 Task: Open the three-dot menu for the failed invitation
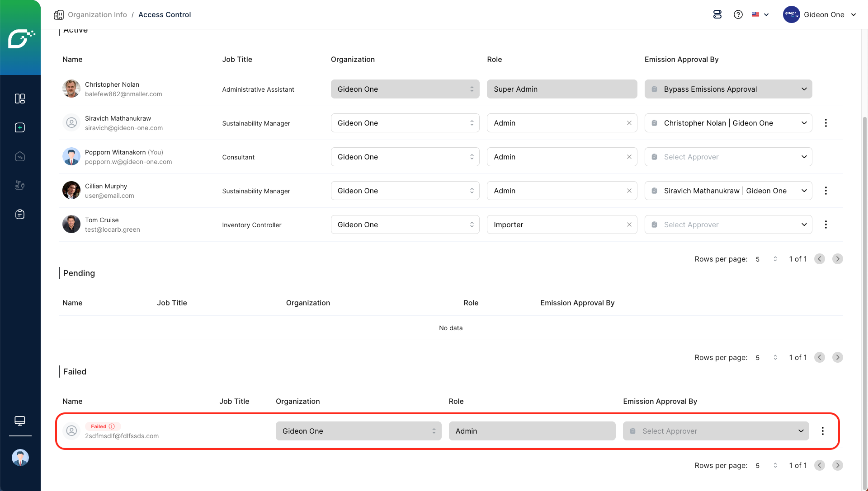coord(822,431)
